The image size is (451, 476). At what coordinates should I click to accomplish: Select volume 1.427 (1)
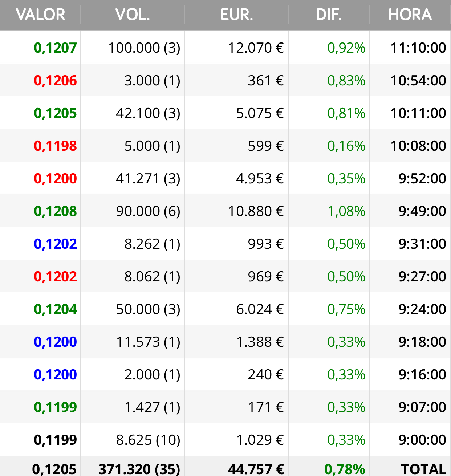152,407
